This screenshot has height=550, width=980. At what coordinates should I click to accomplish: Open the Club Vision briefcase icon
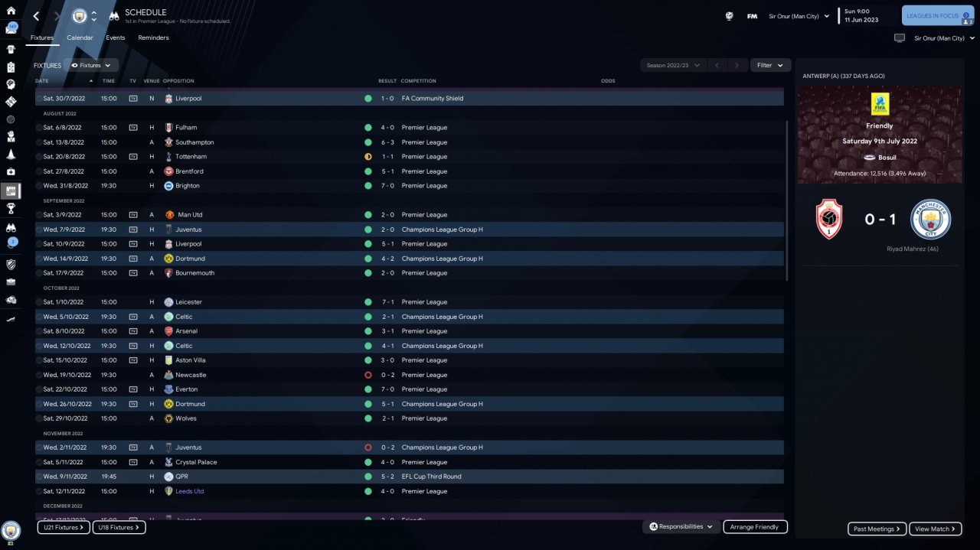pos(11,282)
